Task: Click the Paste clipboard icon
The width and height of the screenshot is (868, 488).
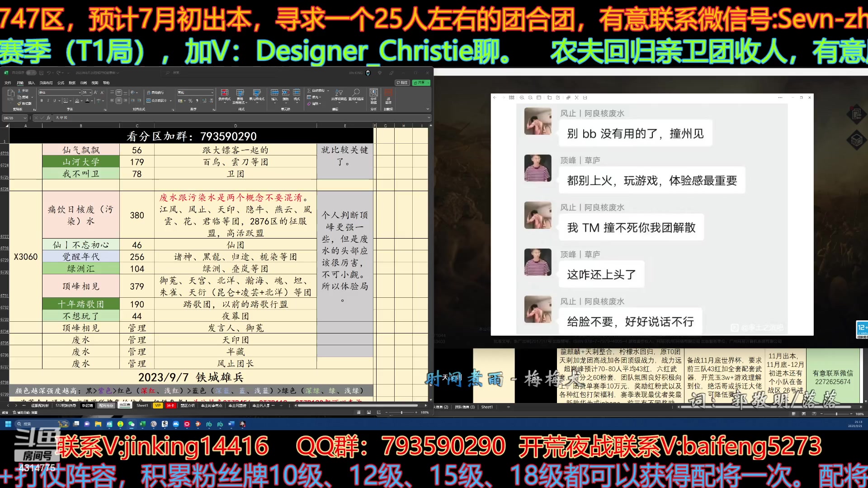Action: point(10,93)
